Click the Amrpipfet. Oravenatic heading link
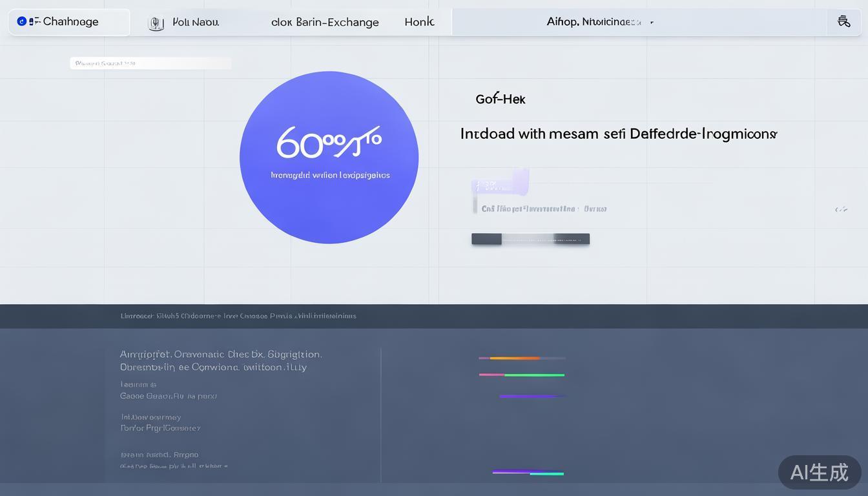This screenshot has width=868, height=496. point(220,355)
